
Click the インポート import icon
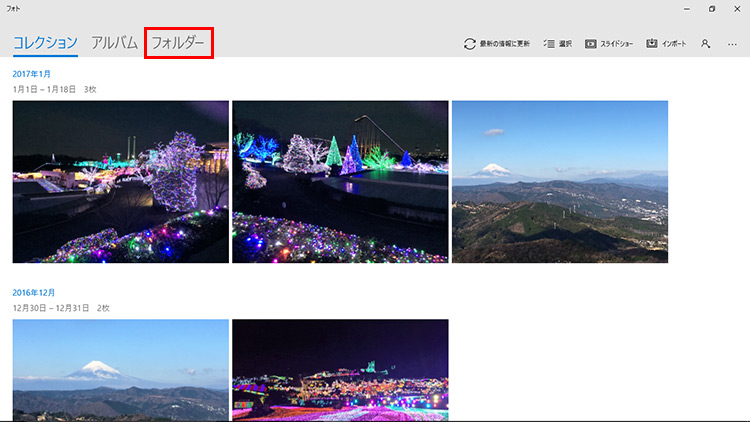tap(652, 44)
